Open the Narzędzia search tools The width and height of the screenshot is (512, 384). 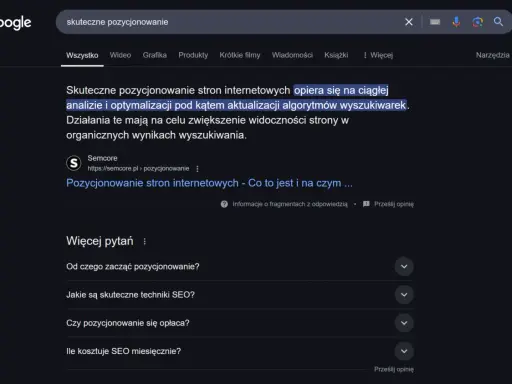[x=493, y=55]
